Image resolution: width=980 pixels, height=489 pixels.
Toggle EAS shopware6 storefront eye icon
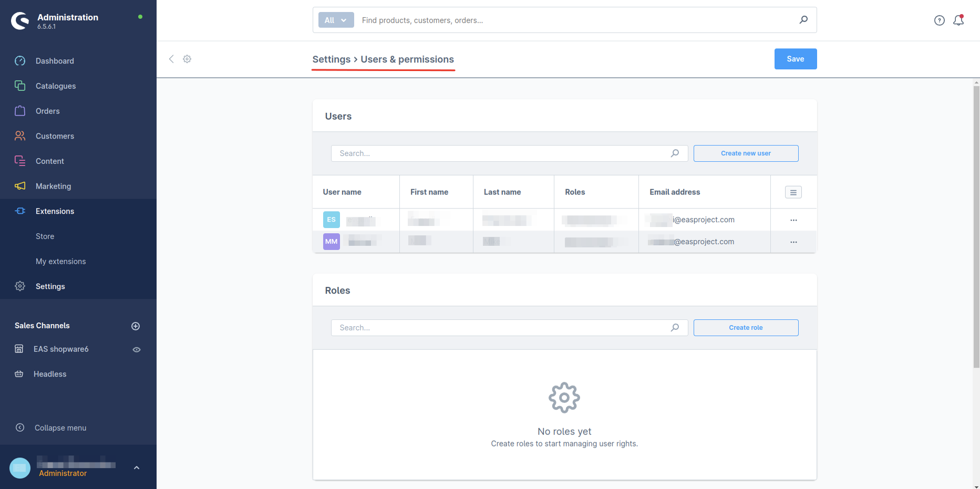[137, 350]
